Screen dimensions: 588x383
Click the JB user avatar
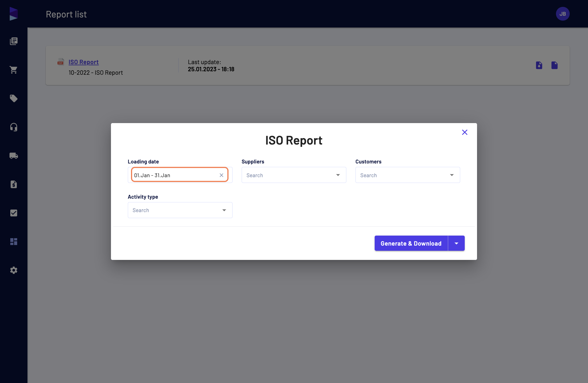(x=563, y=14)
